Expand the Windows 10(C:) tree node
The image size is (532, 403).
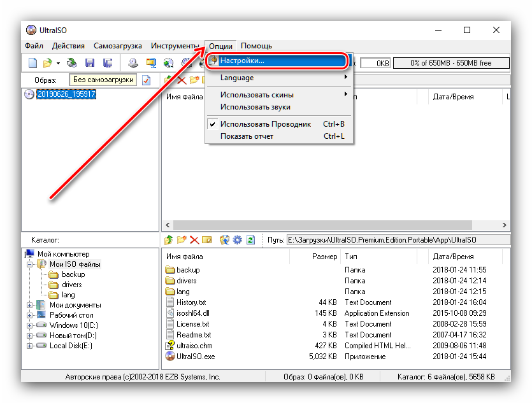tap(29, 325)
